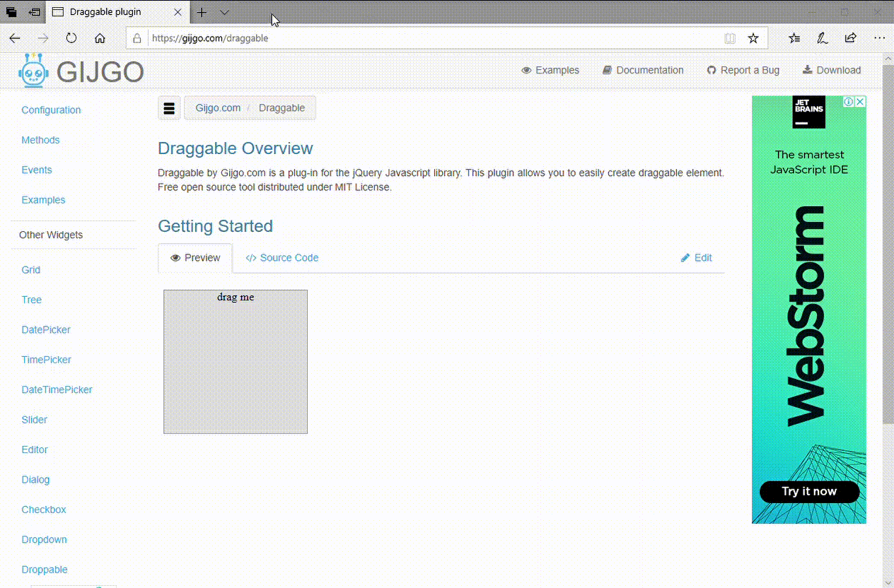Open Documentation via the book icon
This screenshot has width=894, height=588.
coord(606,70)
